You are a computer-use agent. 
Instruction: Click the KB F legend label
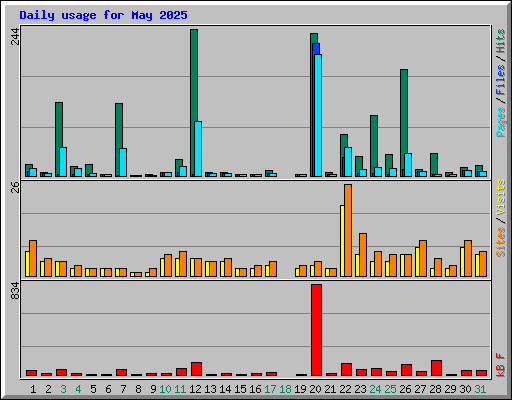click(x=500, y=365)
